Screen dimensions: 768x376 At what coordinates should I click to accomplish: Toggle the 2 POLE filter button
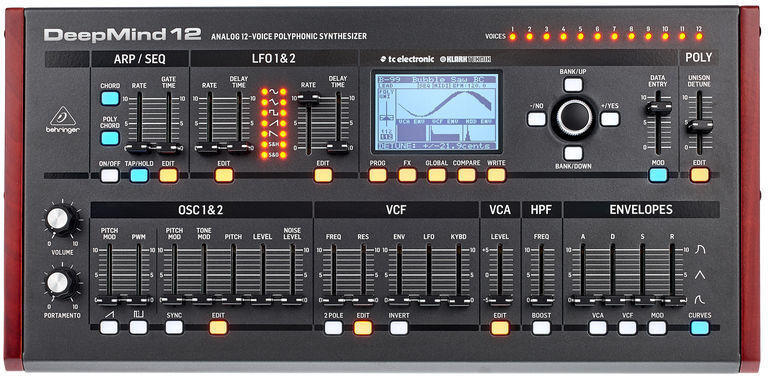click(x=333, y=328)
